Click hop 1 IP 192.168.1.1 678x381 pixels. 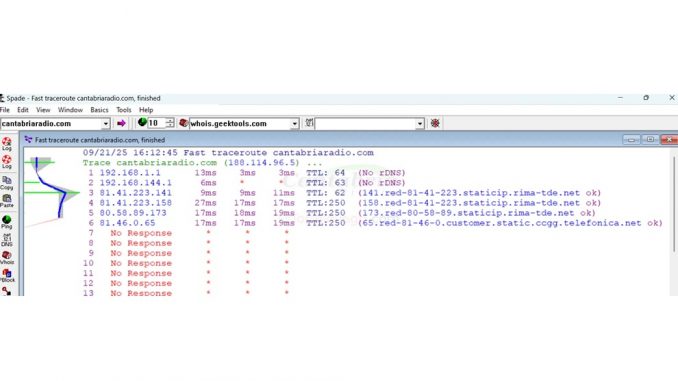pyautogui.click(x=130, y=173)
